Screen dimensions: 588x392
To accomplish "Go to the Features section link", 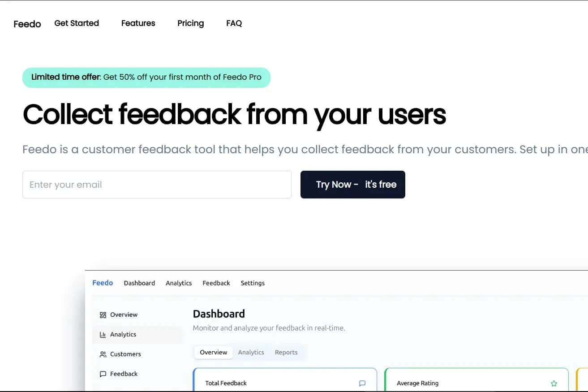I will (138, 23).
